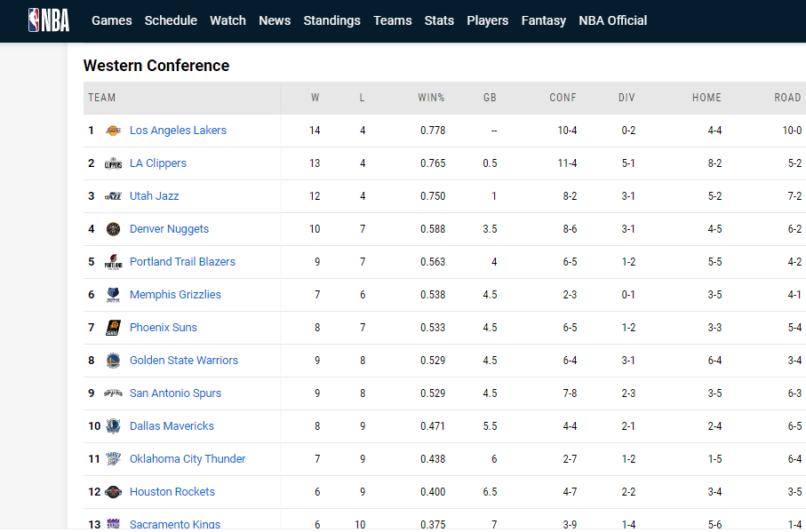Click the Thunder win percentage 0.438
The image size is (806, 532).
[433, 459]
